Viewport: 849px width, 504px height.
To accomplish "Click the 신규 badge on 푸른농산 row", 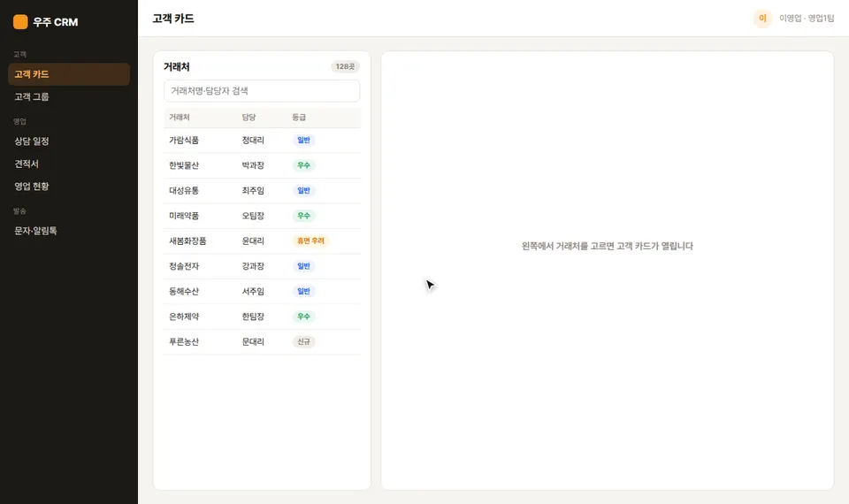I will coord(303,341).
